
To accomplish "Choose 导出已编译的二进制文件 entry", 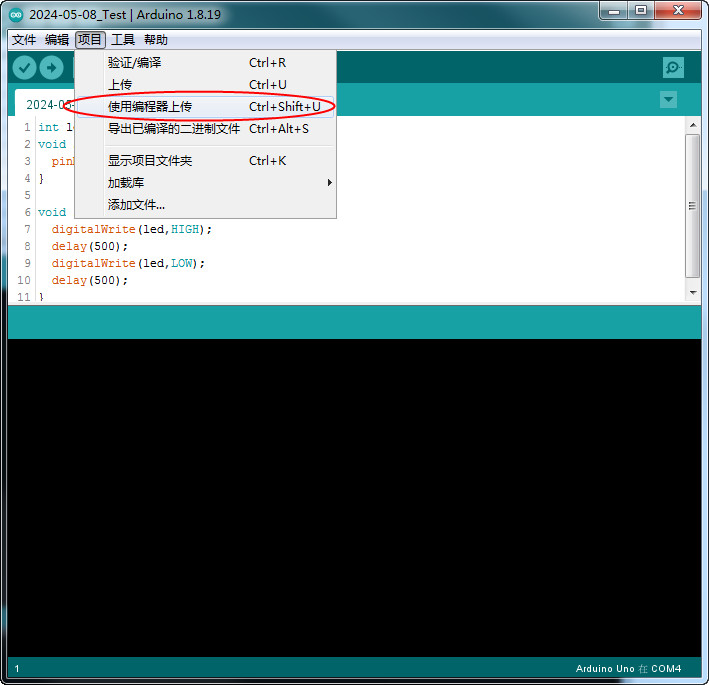I will pyautogui.click(x=206, y=129).
